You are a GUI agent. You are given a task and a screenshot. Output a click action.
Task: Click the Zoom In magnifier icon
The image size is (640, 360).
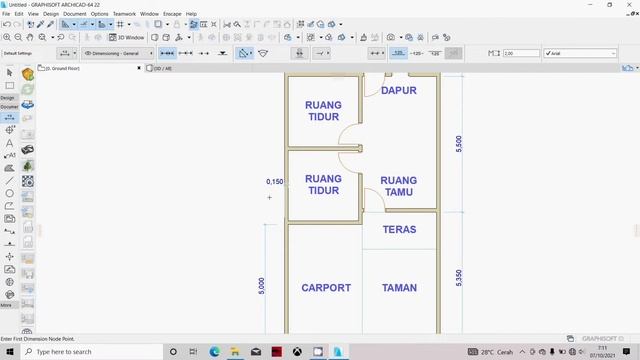click(x=7, y=38)
